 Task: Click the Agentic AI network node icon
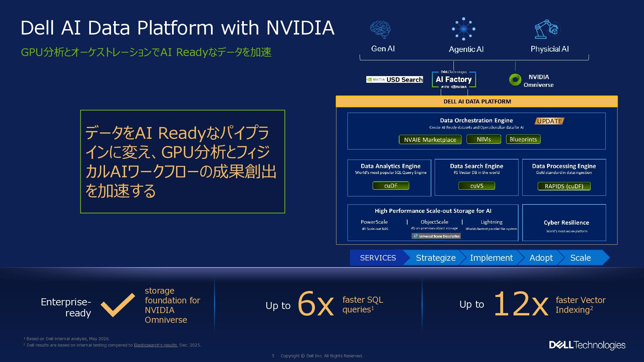pyautogui.click(x=464, y=29)
